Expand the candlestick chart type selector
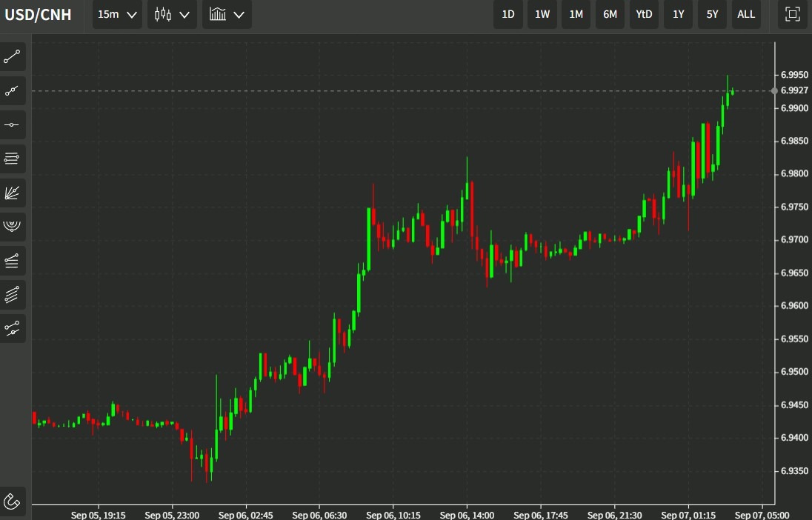 [172, 14]
